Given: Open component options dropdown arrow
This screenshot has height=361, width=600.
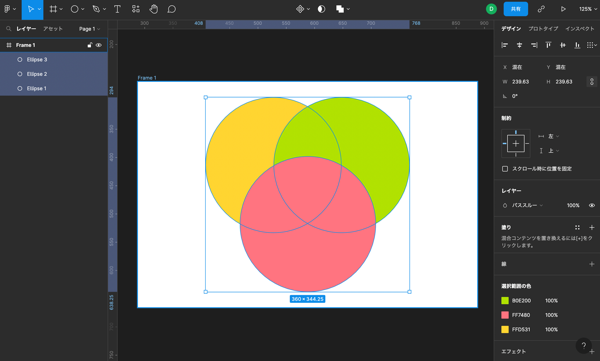Looking at the screenshot, I should (x=308, y=10).
